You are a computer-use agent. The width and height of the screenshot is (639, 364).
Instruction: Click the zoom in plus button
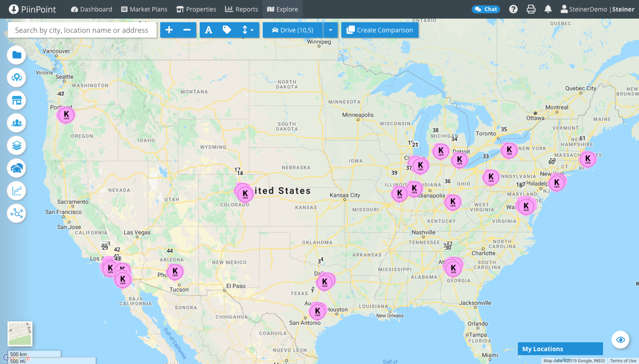click(169, 30)
